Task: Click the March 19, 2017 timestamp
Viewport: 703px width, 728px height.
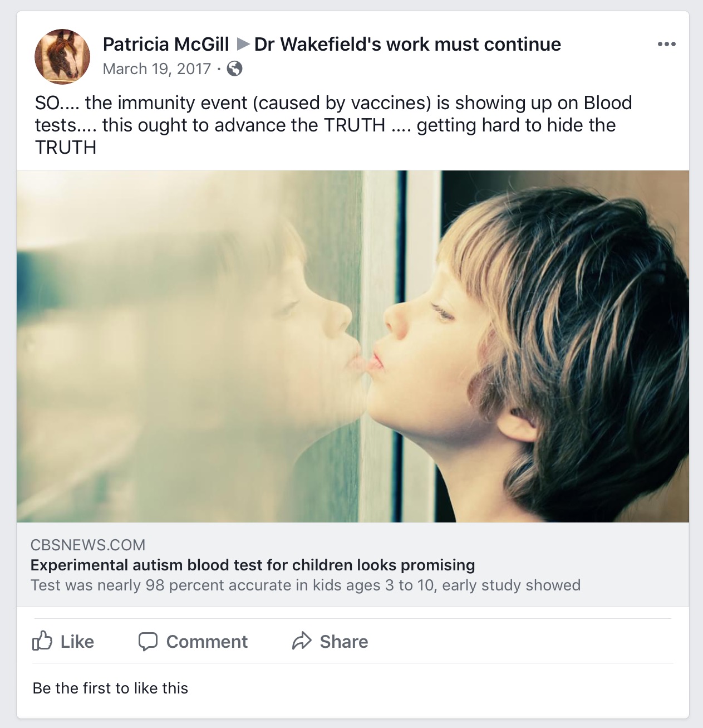Action: (157, 69)
